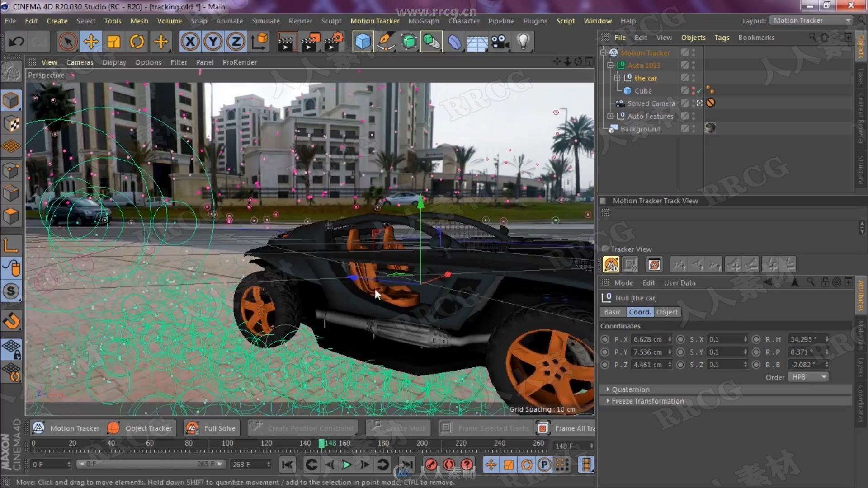Expand the Quaternion section
Viewport: 868px width, 488px height.
point(608,389)
